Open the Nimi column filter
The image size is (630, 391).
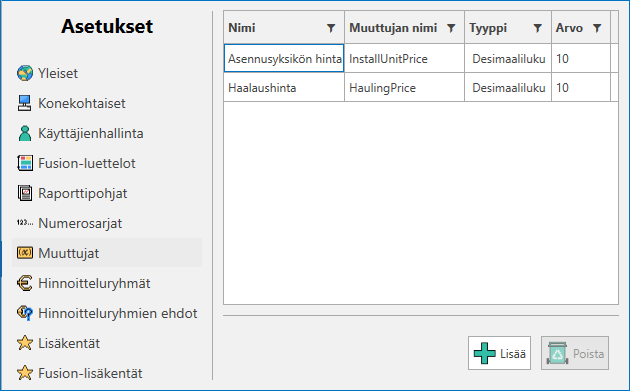click(x=331, y=28)
